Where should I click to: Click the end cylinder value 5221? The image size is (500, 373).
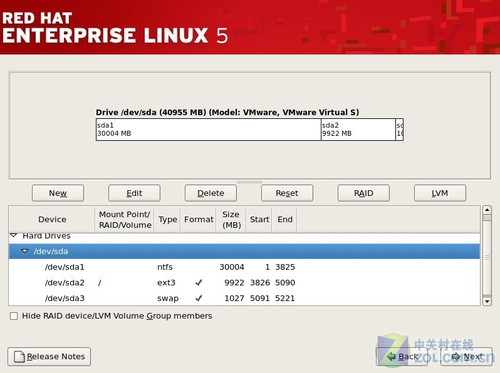285,298
